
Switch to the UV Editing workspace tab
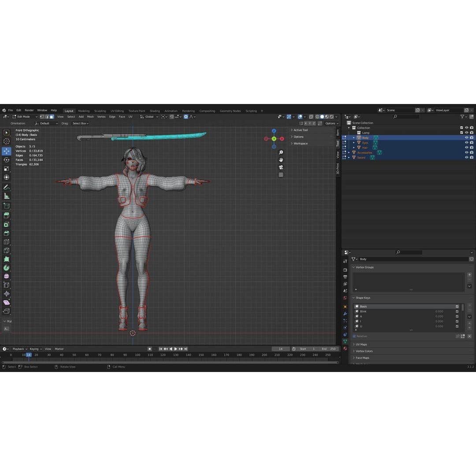[117, 111]
